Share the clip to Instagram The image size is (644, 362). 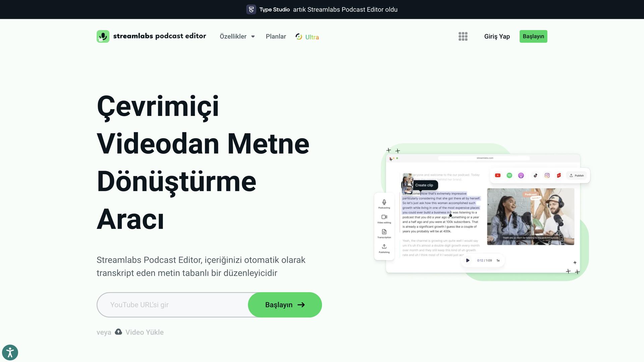pos(546,175)
